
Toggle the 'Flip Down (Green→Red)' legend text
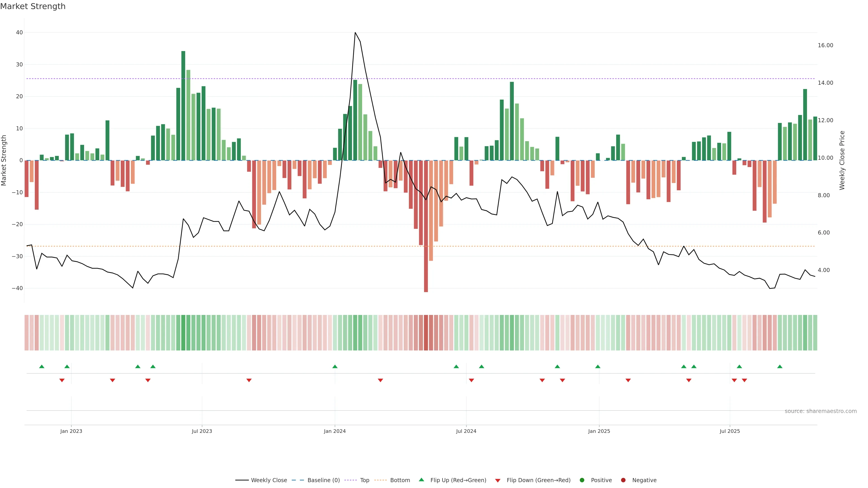[538, 480]
